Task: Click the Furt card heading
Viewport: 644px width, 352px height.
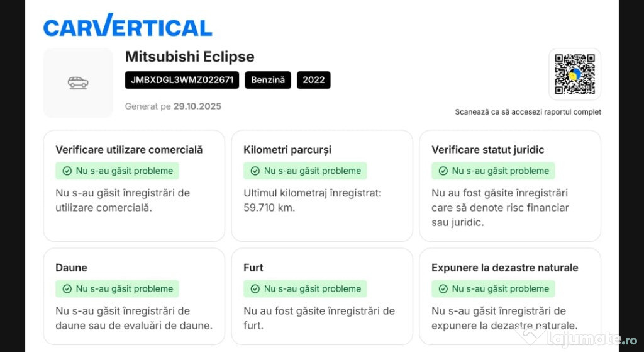Action: 253,268
